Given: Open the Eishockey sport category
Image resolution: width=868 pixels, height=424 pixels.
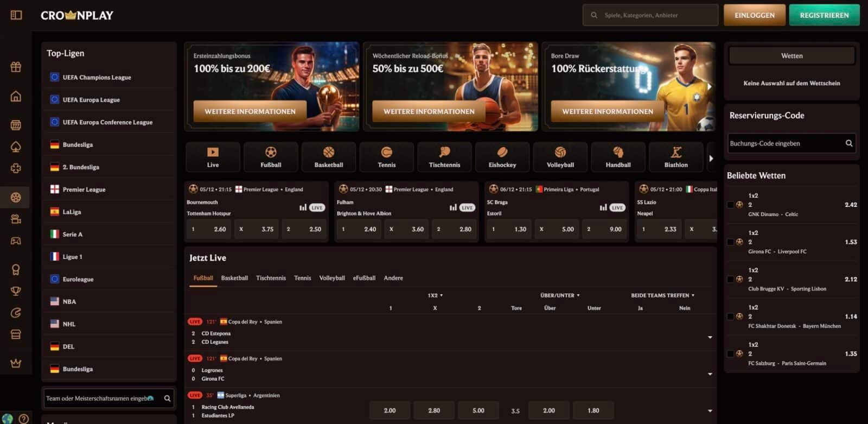Looking at the screenshot, I should pyautogui.click(x=502, y=157).
